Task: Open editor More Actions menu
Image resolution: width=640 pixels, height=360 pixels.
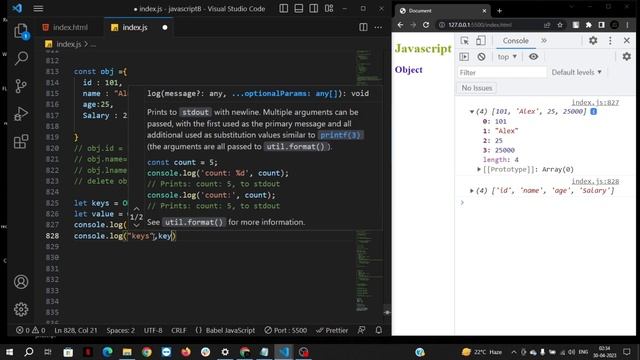Action: point(378,27)
